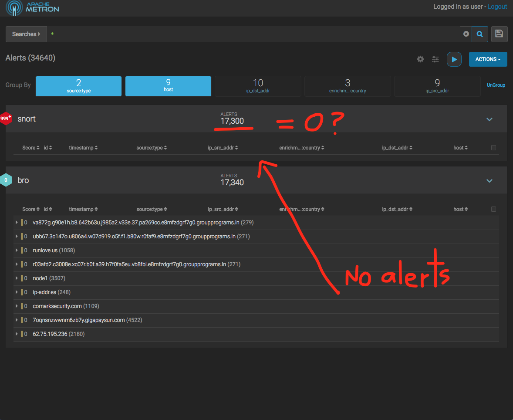The width and height of the screenshot is (513, 420).
Task: Select all alerts checkbox in snort table
Action: [493, 148]
